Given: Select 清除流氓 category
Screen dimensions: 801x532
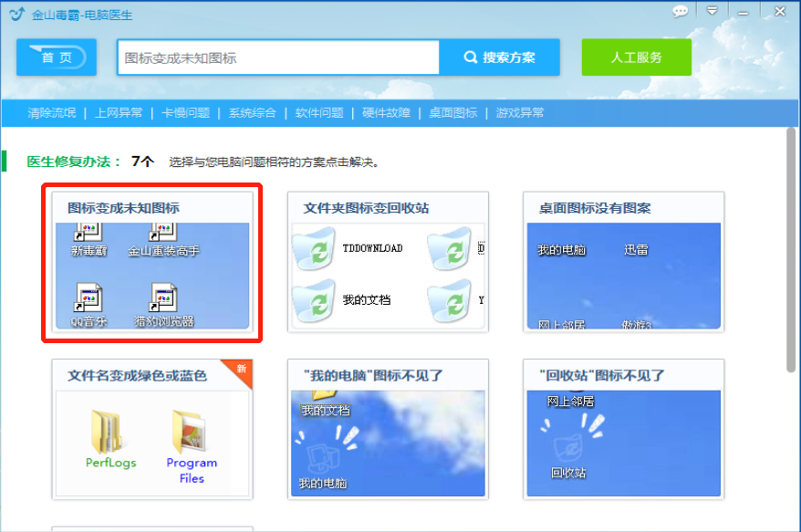Looking at the screenshot, I should (x=52, y=113).
